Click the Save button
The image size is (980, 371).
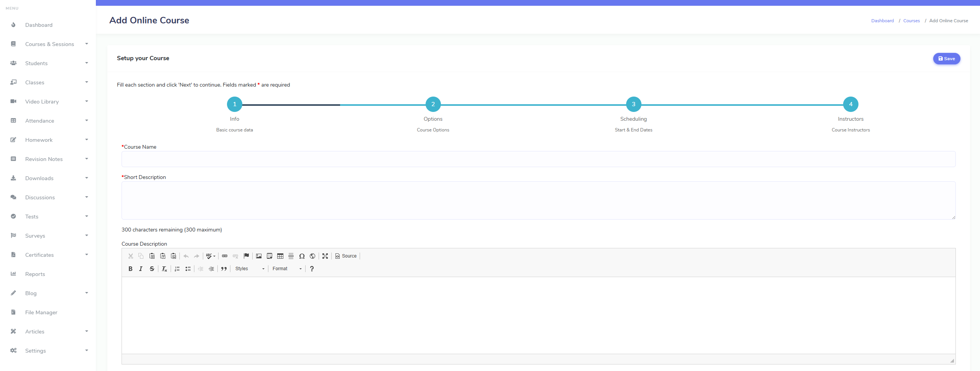(946, 59)
